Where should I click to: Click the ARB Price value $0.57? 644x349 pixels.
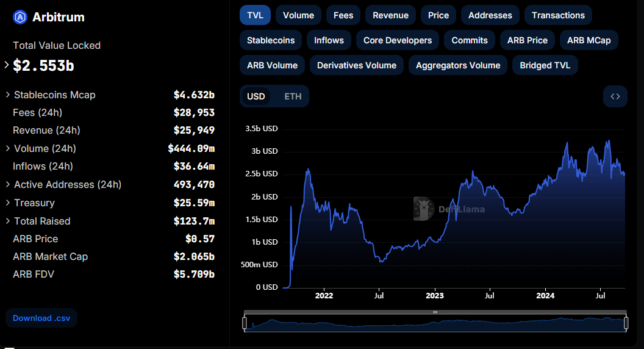199,239
